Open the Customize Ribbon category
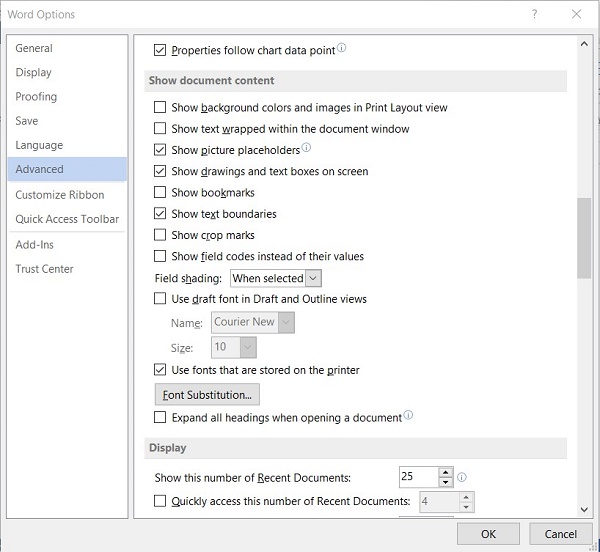600x552 pixels. [67, 195]
